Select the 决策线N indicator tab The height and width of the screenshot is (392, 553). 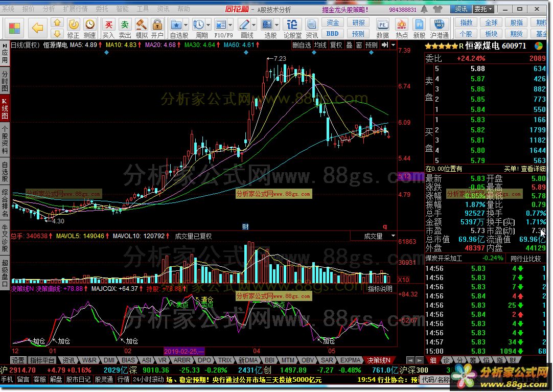coord(379,360)
